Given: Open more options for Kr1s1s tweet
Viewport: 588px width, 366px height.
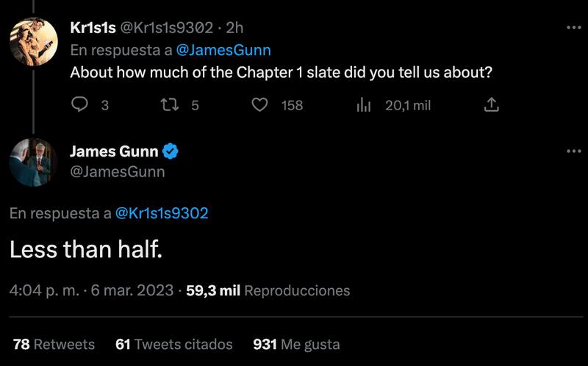Looking at the screenshot, I should click(574, 28).
